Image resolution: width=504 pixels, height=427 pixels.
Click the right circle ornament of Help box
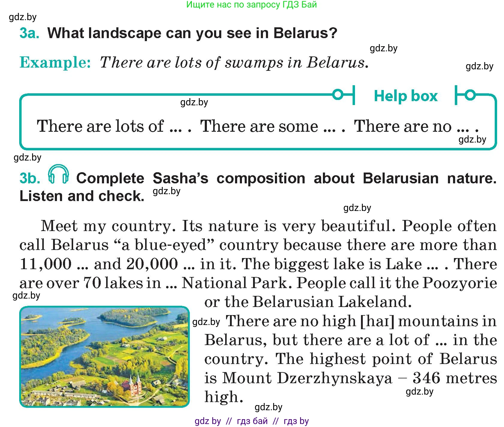point(470,95)
